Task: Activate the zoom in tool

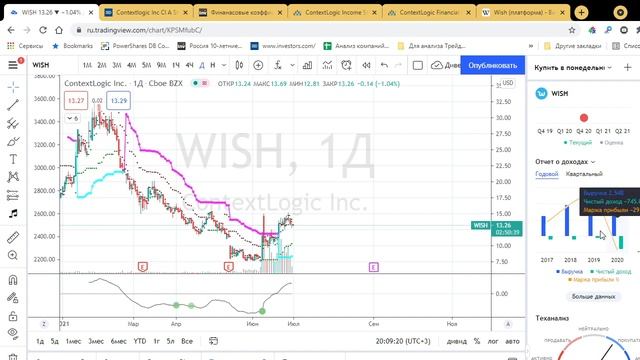Action: 13,255
